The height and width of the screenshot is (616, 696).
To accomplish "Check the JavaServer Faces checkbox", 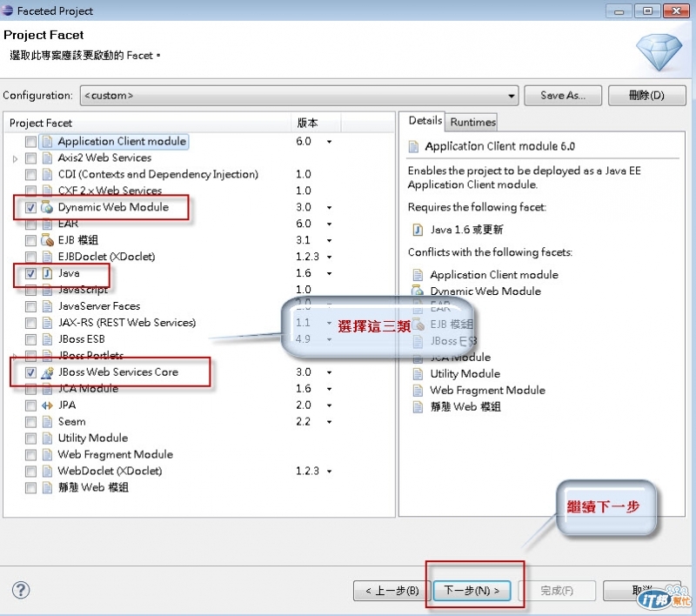I will 30,306.
